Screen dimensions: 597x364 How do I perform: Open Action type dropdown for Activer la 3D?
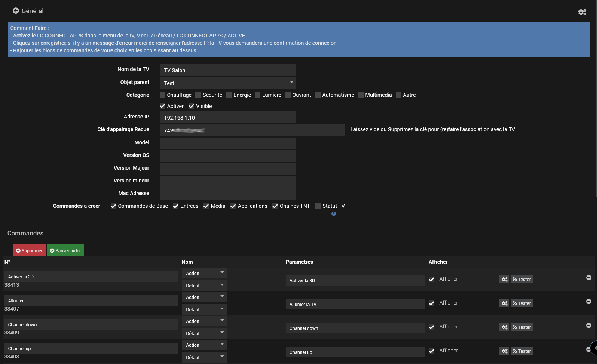tap(204, 274)
